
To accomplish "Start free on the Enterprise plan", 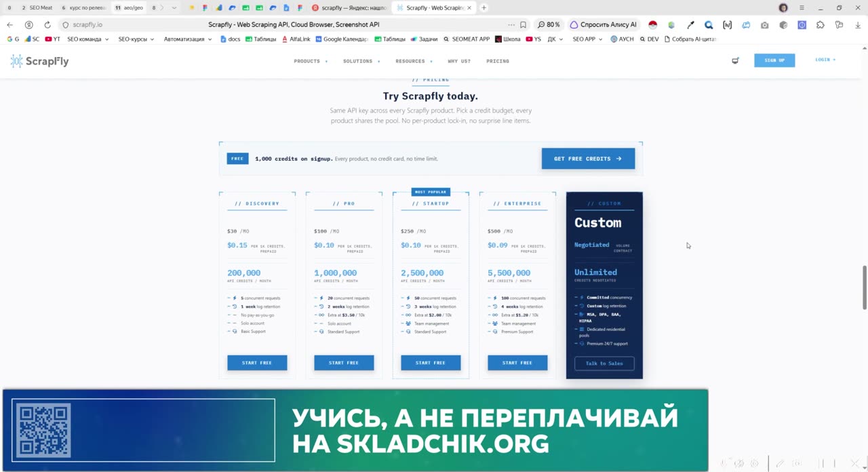I will (x=517, y=363).
